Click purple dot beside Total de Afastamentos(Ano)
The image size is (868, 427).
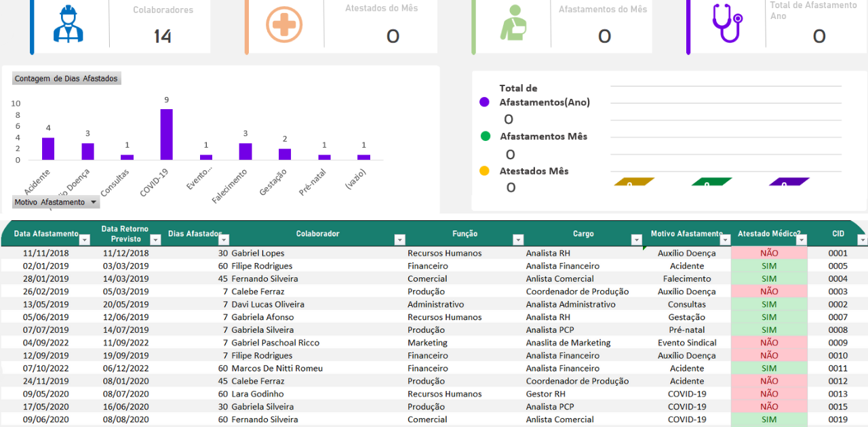coord(484,102)
